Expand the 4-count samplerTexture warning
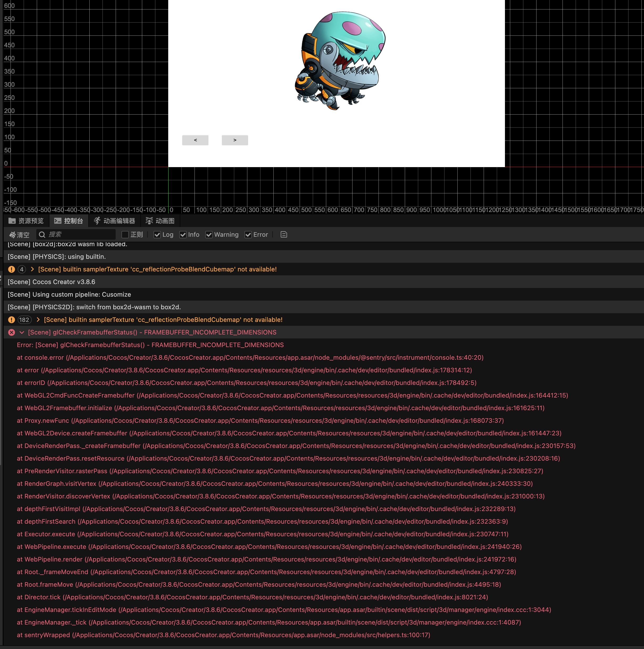This screenshot has height=649, width=644. (x=32, y=269)
